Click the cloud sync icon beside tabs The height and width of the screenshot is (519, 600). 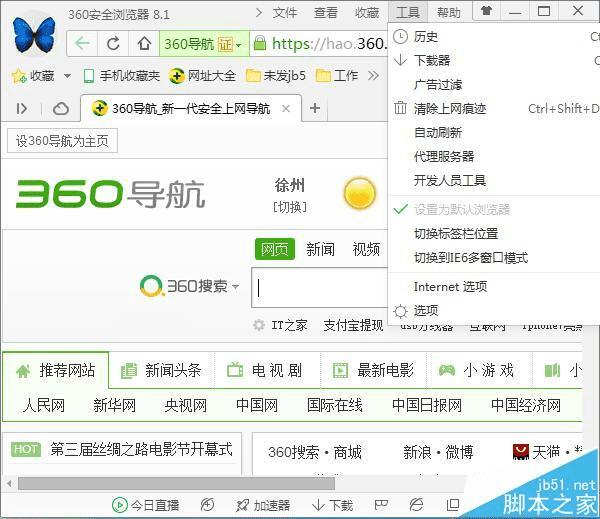(61, 109)
